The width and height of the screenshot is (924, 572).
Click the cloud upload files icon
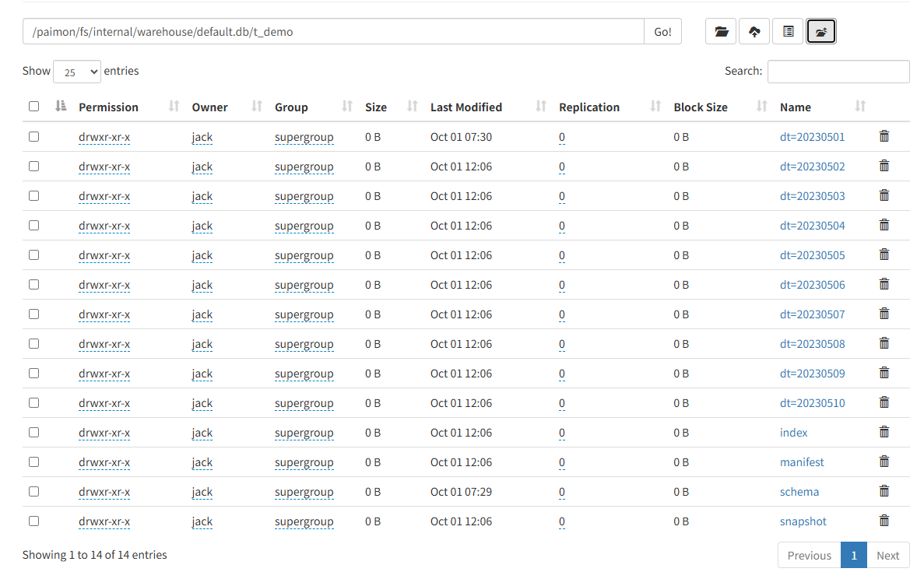click(x=754, y=32)
